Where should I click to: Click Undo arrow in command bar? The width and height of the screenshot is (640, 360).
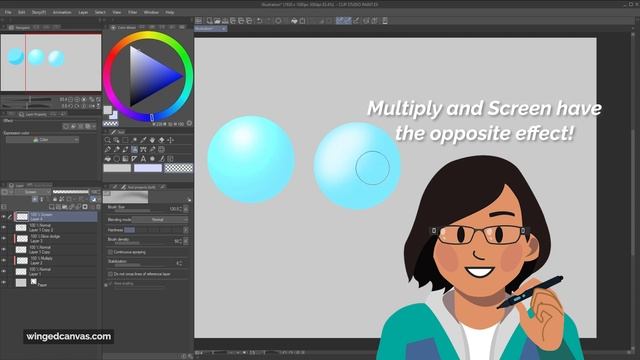click(x=259, y=20)
